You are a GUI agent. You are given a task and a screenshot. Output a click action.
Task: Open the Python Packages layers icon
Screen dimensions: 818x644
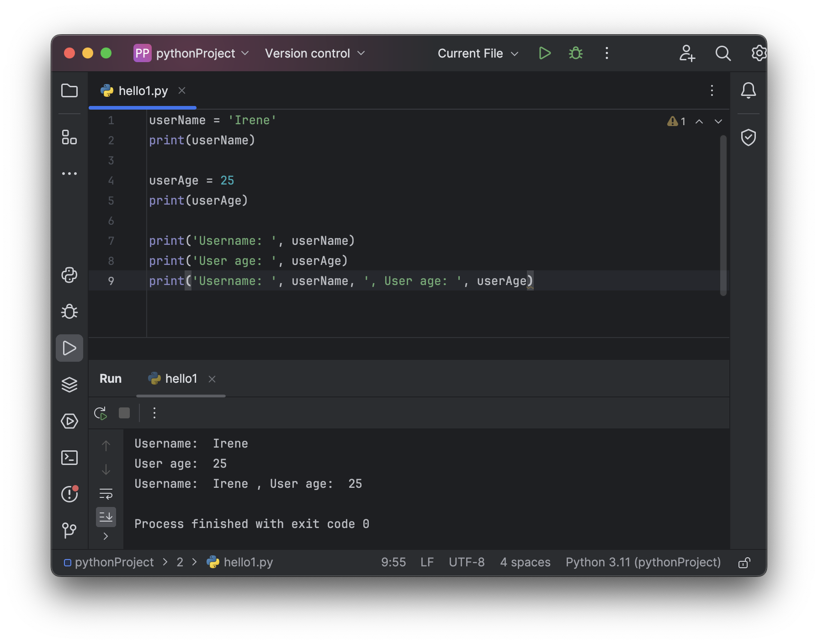point(69,385)
